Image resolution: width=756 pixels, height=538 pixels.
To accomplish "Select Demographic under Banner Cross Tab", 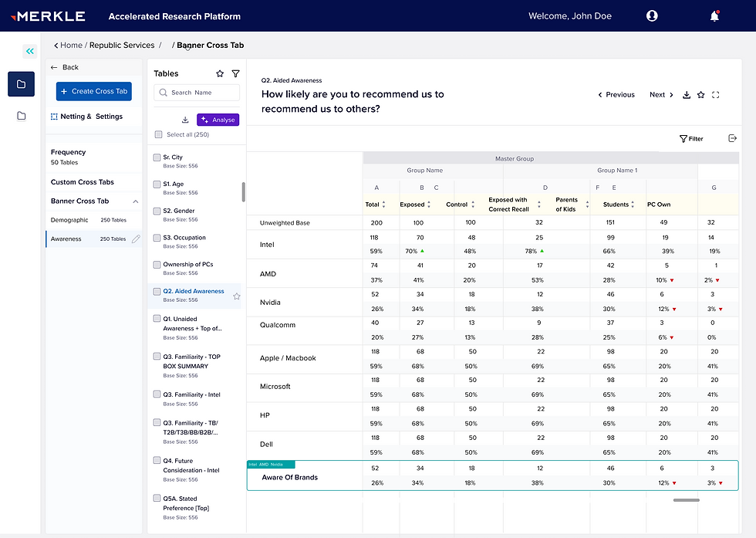I will [x=69, y=220].
